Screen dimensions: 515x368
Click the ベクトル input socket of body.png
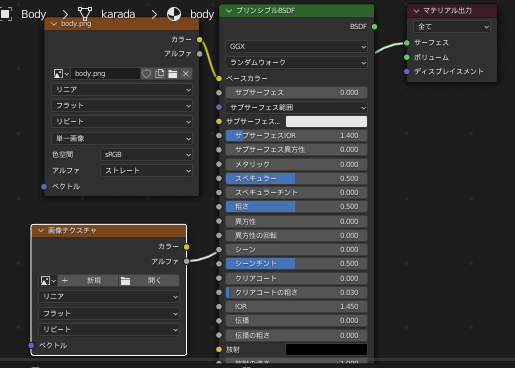click(44, 187)
